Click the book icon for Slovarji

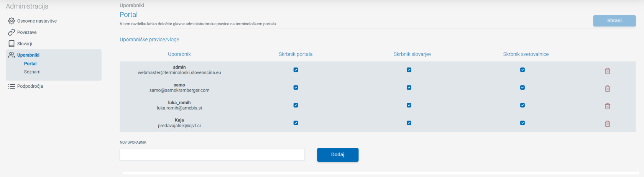click(11, 44)
